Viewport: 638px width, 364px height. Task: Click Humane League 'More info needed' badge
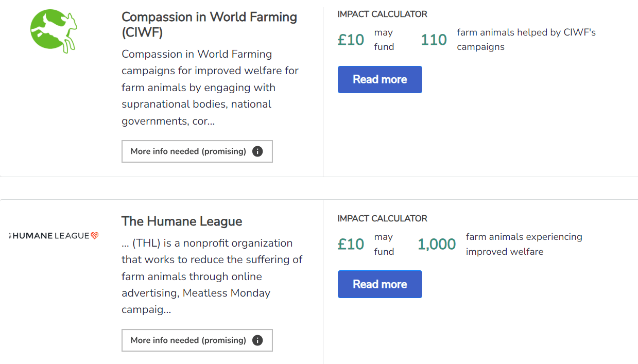[x=188, y=340]
